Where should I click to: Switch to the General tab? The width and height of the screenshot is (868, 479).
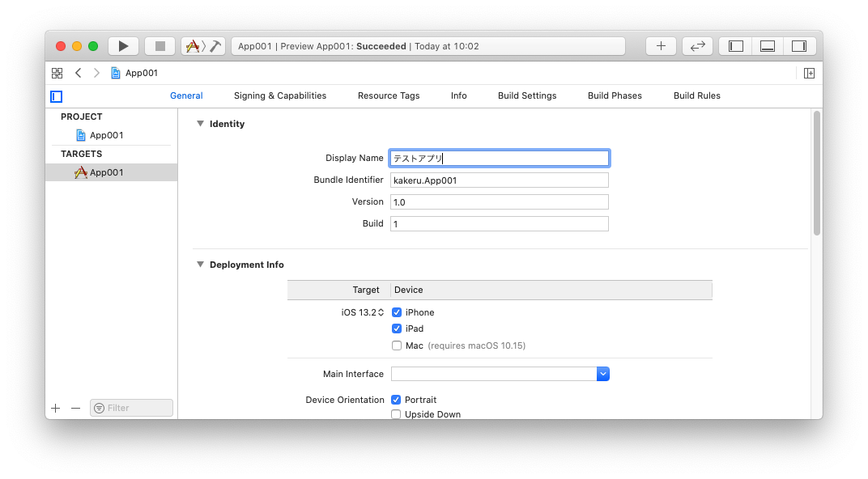click(x=186, y=95)
